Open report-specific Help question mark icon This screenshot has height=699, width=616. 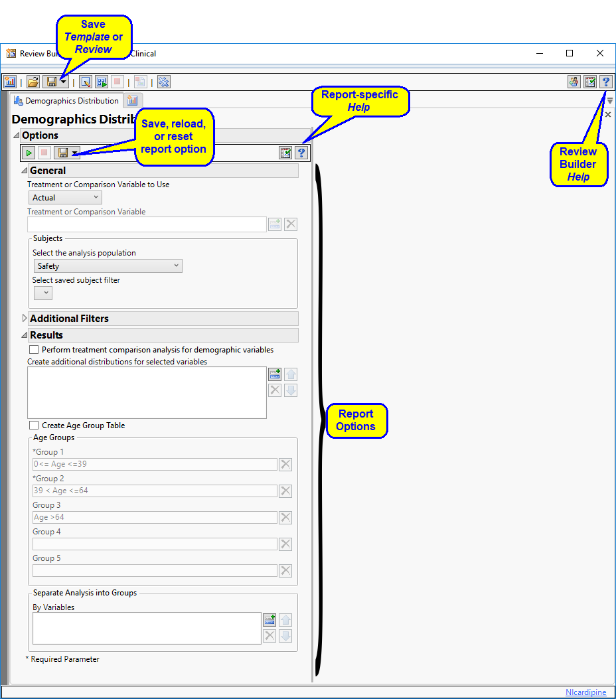[301, 153]
